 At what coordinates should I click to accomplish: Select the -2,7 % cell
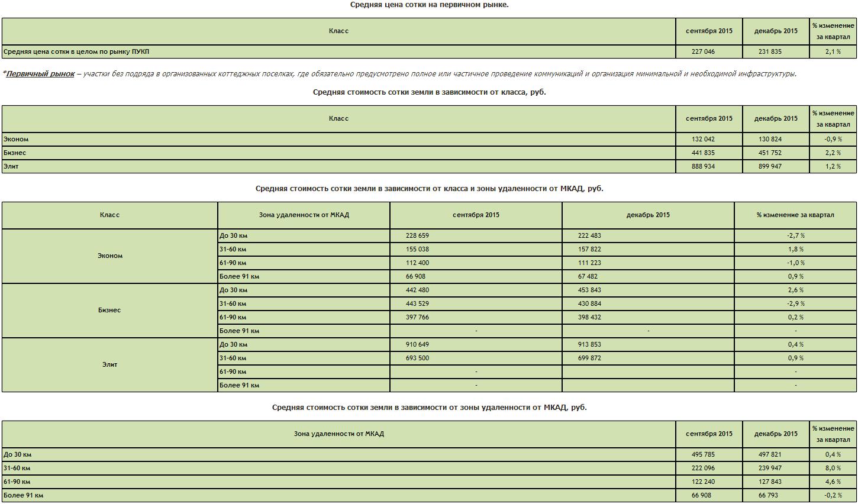click(795, 236)
